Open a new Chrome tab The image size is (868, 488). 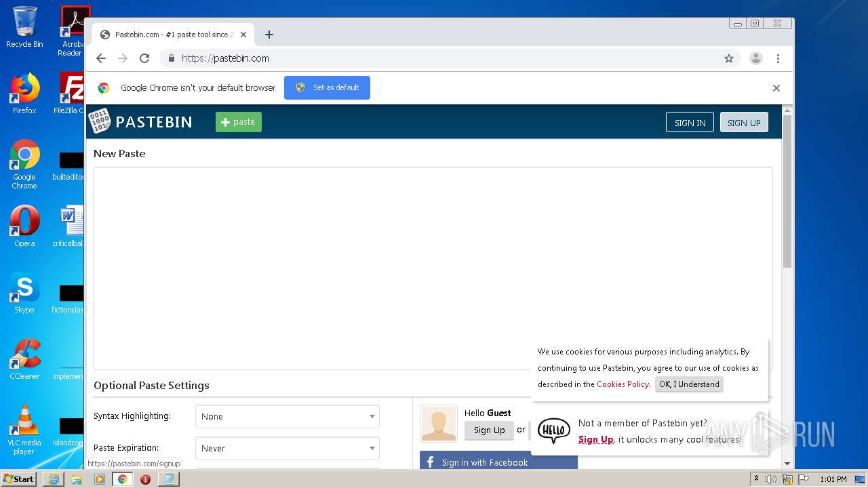269,35
